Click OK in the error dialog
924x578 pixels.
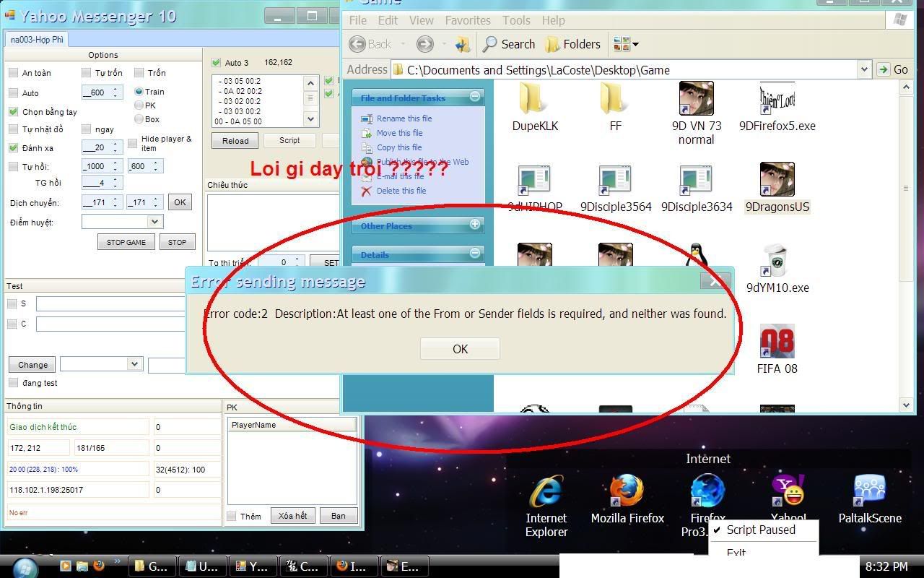tap(460, 349)
